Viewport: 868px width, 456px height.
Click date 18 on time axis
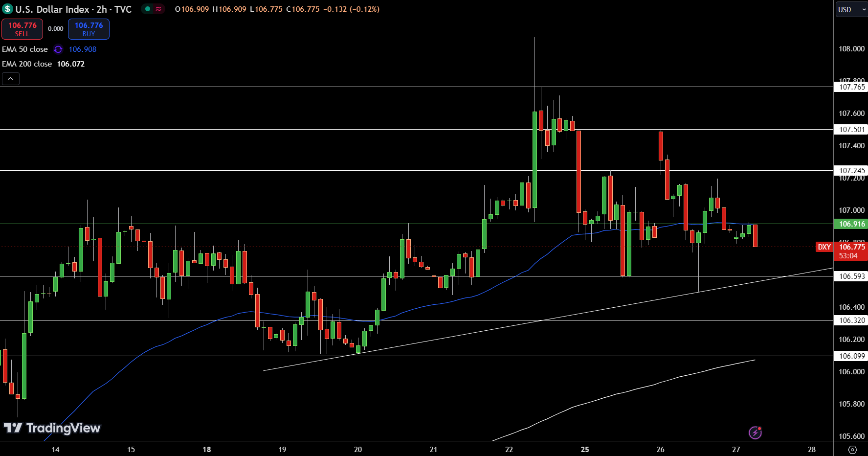click(x=207, y=450)
